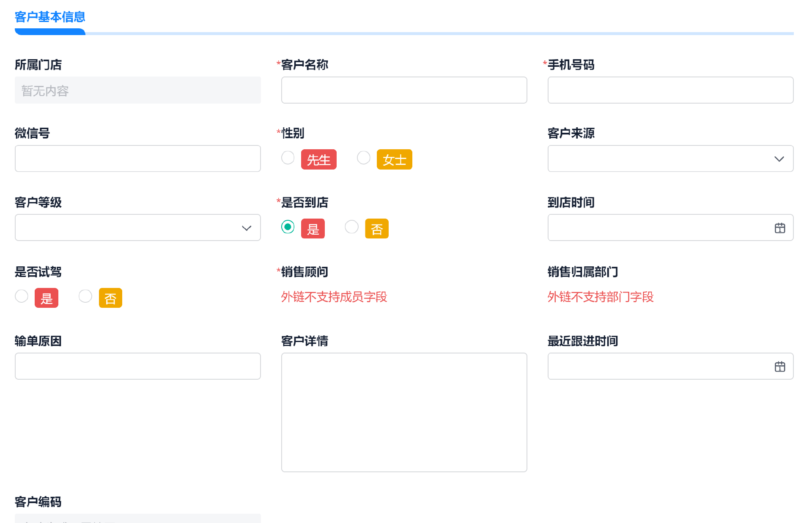
Task: Click the disabled 所属门店 field
Action: [x=137, y=90]
